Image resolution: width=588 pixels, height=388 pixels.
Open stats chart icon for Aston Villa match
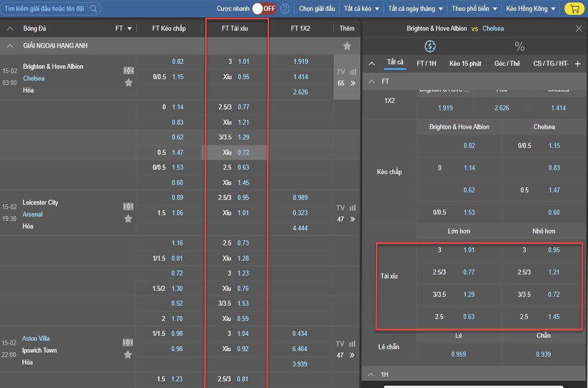353,344
